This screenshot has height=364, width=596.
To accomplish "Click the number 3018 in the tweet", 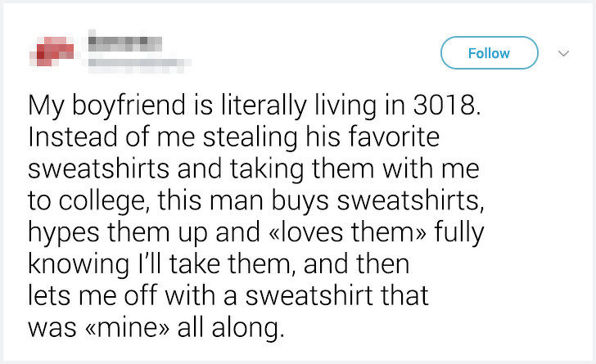I will point(446,105).
